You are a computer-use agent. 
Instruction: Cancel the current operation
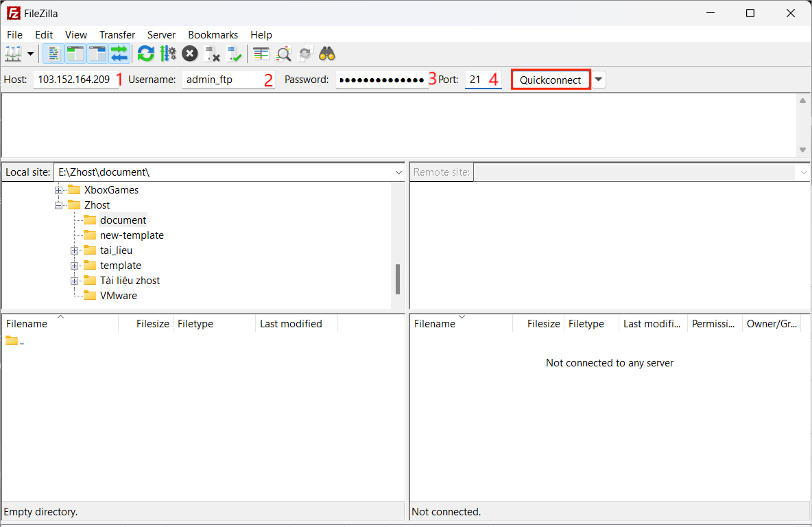[x=190, y=54]
